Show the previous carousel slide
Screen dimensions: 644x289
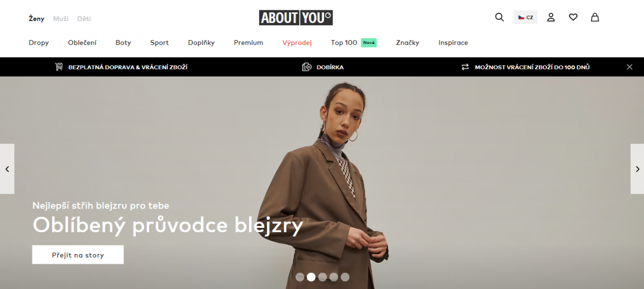point(7,169)
